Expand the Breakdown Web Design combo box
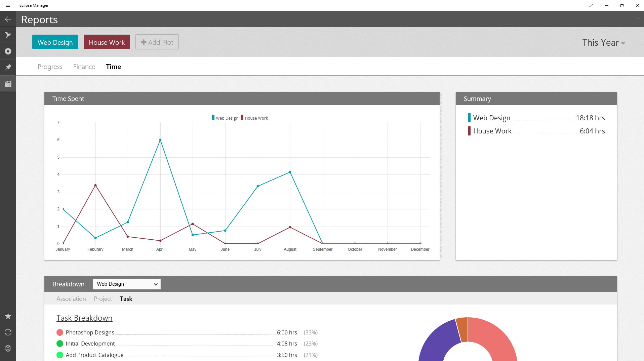 point(126,284)
